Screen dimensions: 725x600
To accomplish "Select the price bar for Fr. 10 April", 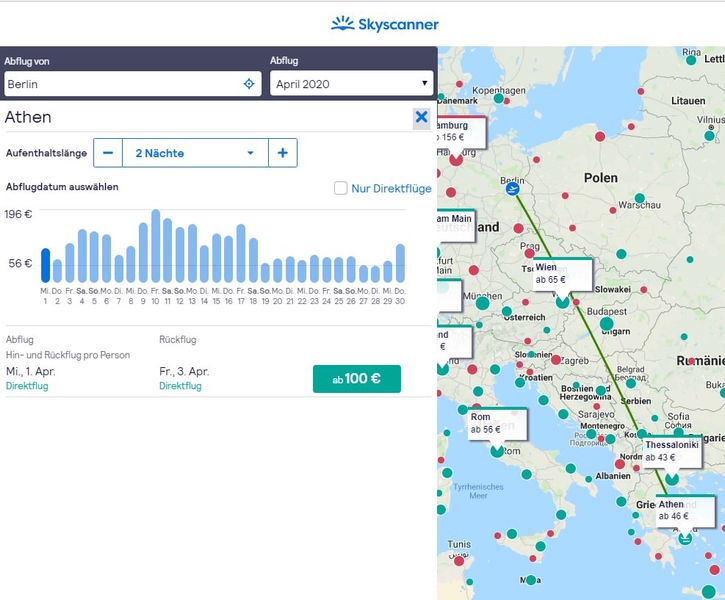I will pos(155,246).
